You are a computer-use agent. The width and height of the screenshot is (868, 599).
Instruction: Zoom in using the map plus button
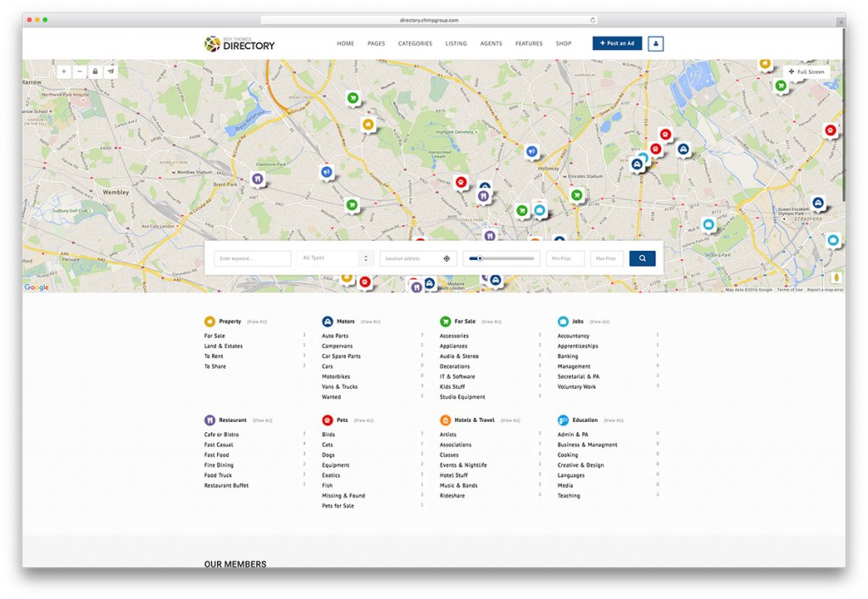coord(64,71)
